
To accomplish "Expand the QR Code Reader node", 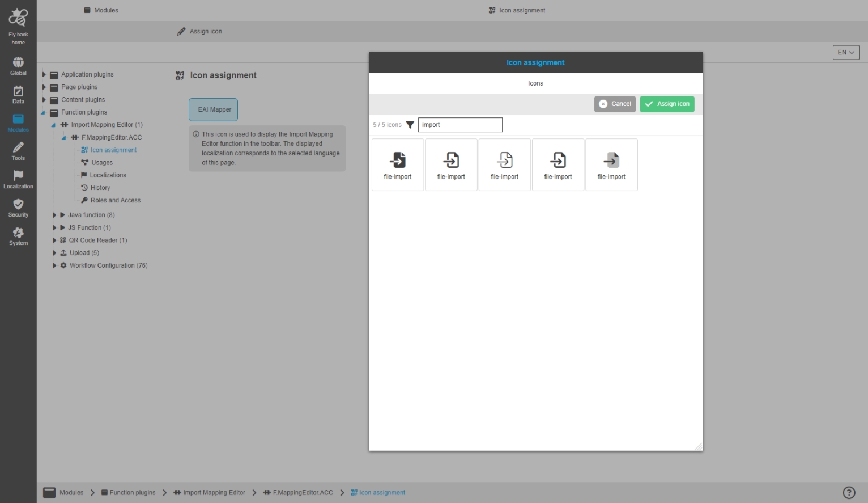I will (x=54, y=240).
